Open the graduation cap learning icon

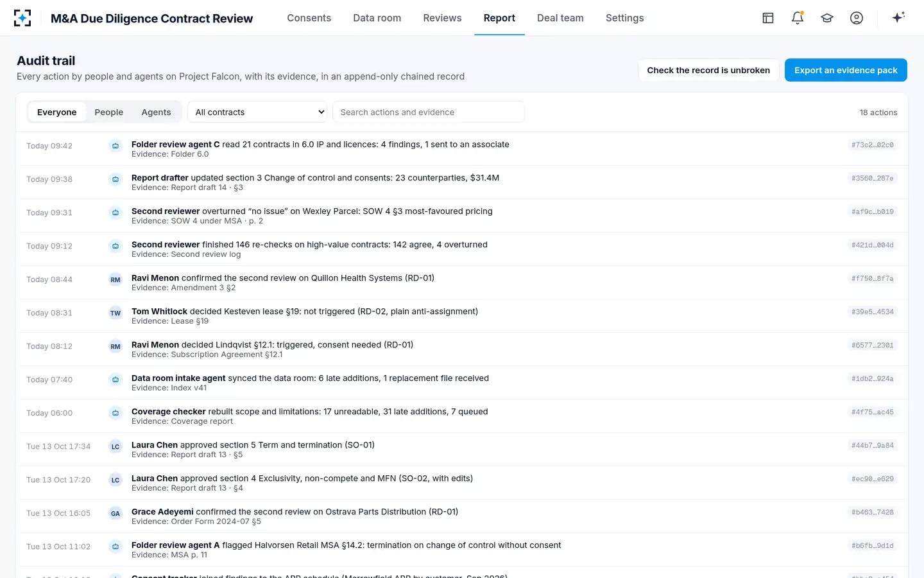pos(827,18)
